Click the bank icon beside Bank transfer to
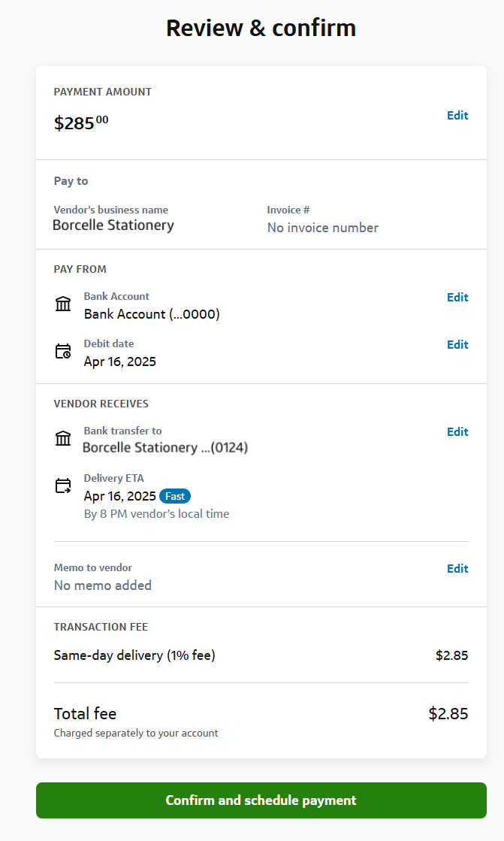Image resolution: width=504 pixels, height=841 pixels. [x=63, y=438]
